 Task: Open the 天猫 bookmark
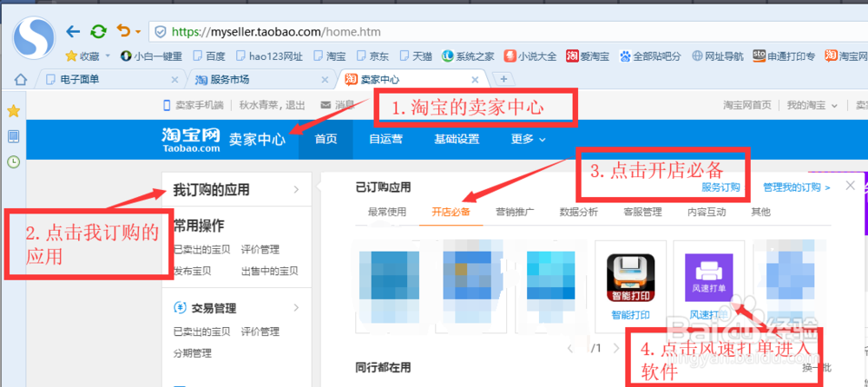[416, 56]
